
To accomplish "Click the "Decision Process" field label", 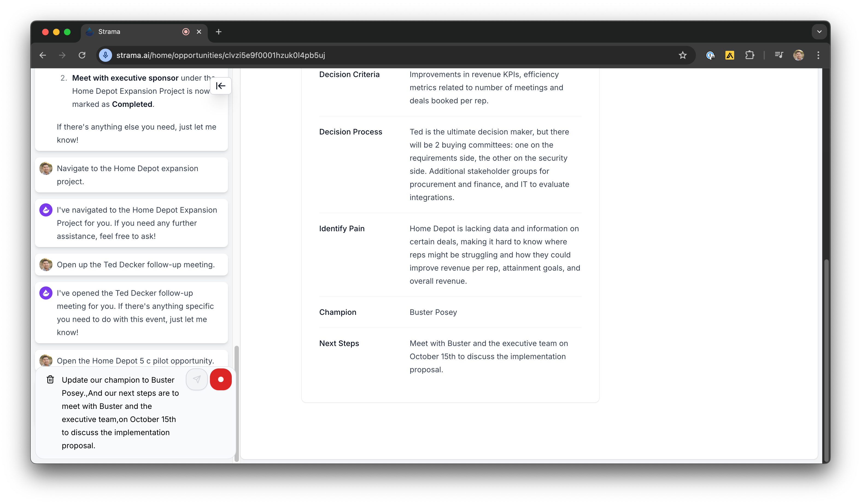I will [x=350, y=132].
